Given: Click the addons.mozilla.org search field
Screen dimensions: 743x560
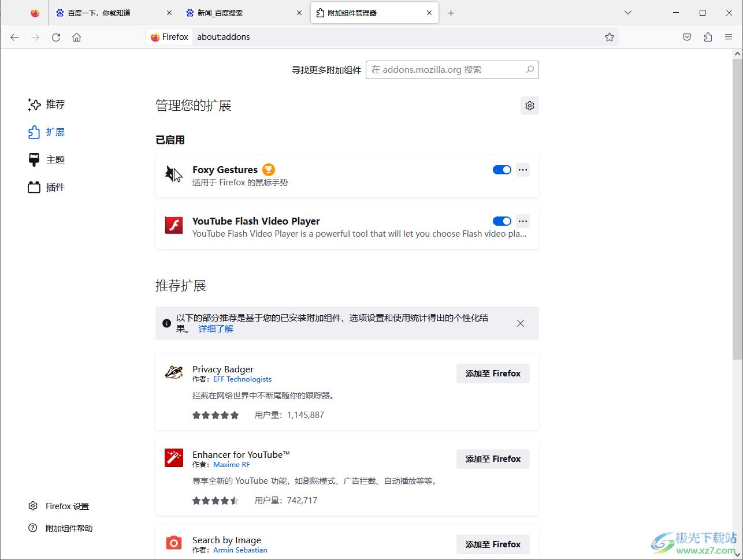Looking at the screenshot, I should 452,70.
